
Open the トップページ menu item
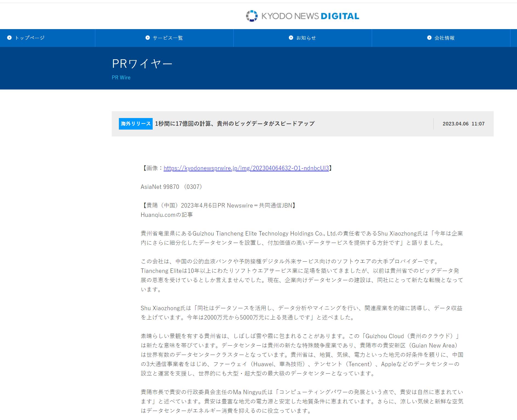[29, 38]
